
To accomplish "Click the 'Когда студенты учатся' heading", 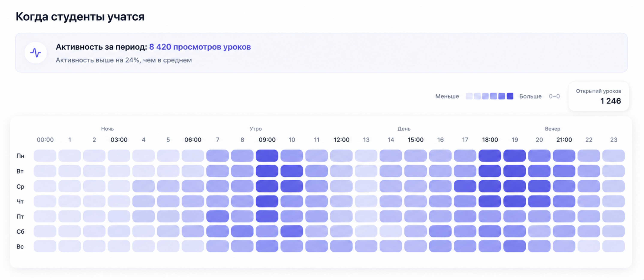I will click(x=80, y=17).
